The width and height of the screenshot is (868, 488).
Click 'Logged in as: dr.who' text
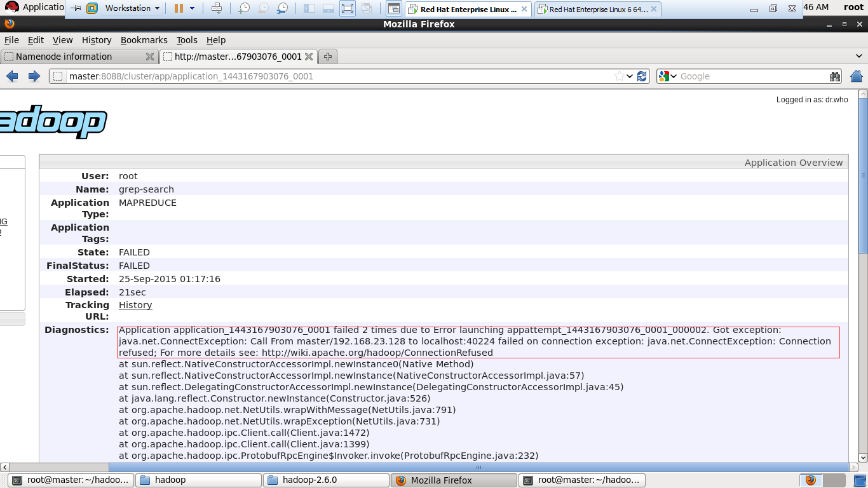pyautogui.click(x=812, y=100)
